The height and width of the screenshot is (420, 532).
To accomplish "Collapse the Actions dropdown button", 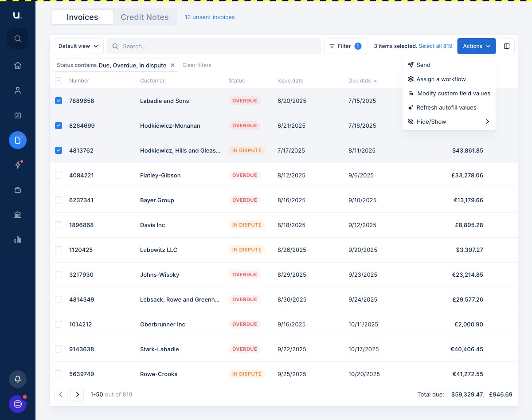I will 477,46.
